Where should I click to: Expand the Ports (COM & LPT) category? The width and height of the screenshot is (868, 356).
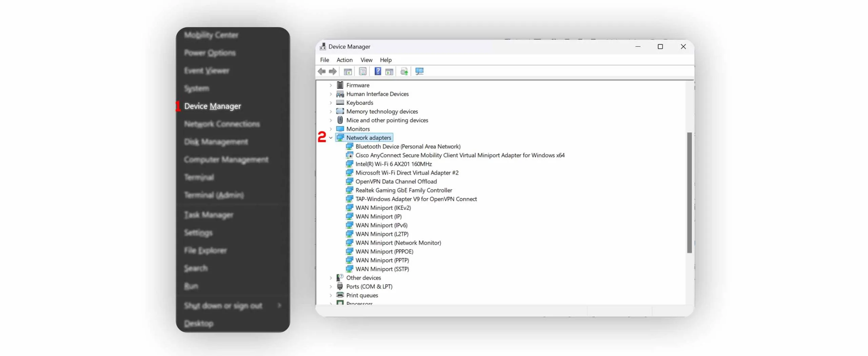click(331, 287)
